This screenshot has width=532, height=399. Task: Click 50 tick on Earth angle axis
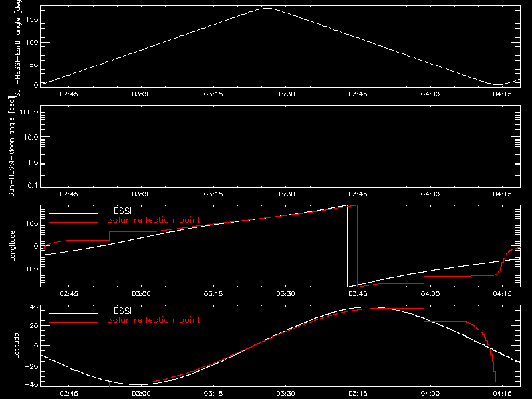click(34, 65)
